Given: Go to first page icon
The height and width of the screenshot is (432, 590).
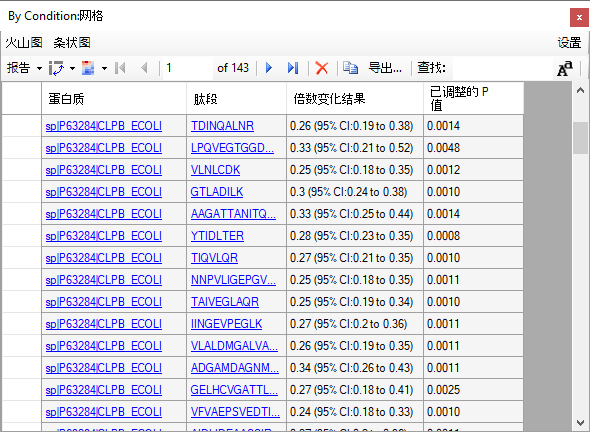Looking at the screenshot, I should 120,68.
